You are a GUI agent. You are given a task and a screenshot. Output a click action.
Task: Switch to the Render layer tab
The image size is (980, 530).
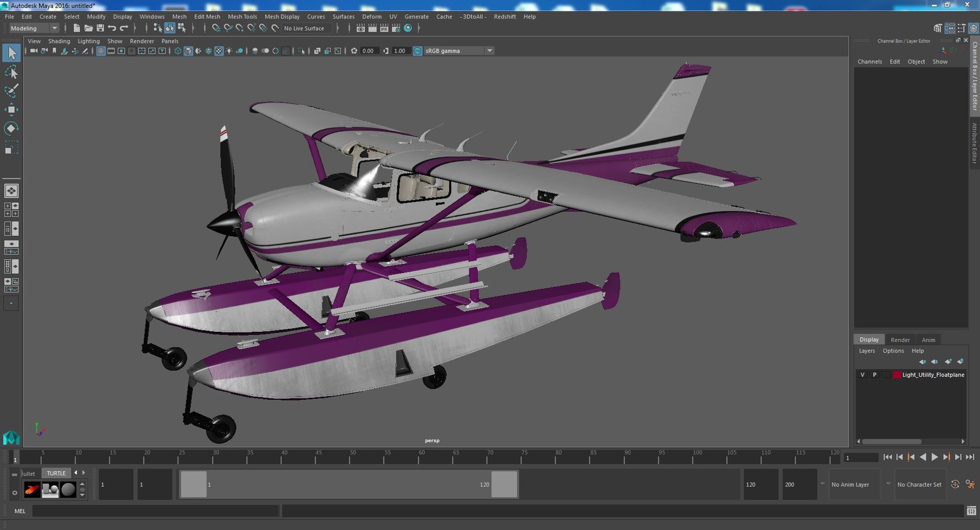click(x=900, y=340)
